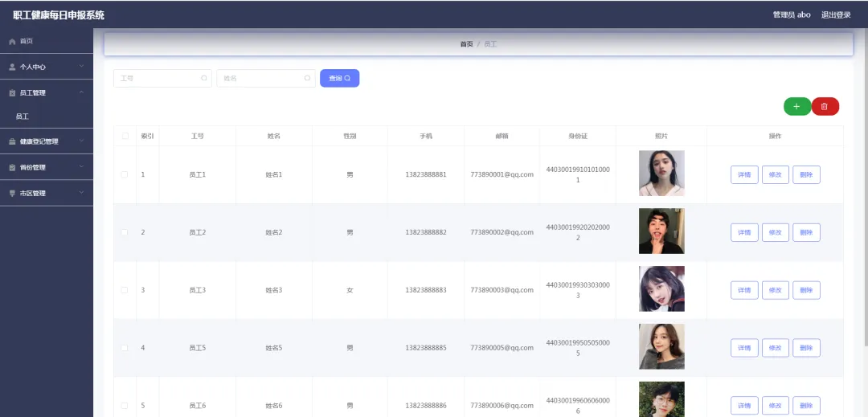Screen dimensions: 868x417
Task: Click 修改 for 员工3
Action: pos(776,290)
